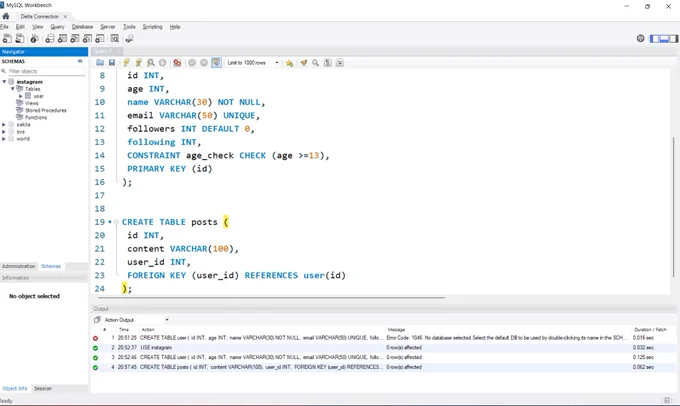Click the editor vertical scrollbar

click(x=673, y=207)
